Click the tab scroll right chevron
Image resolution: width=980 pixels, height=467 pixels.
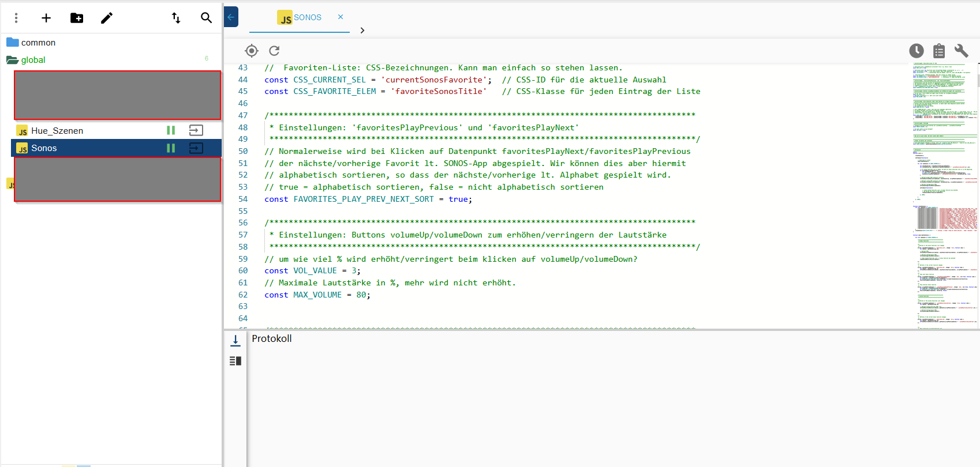click(362, 31)
